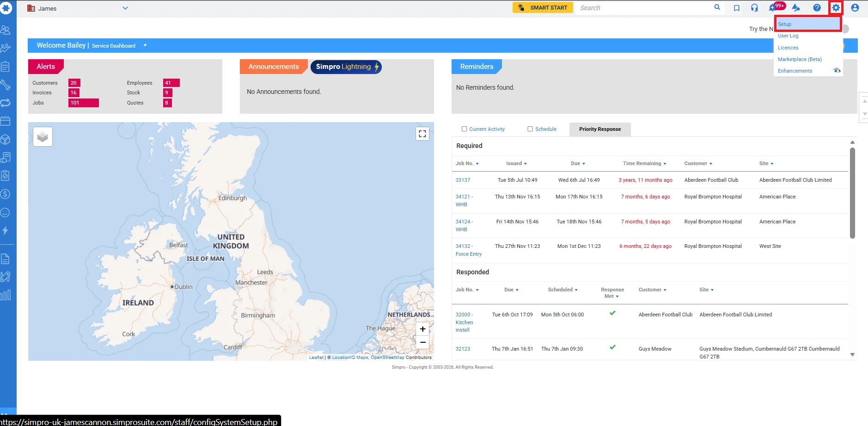868x426 pixels.
Task: Open the checklist clipboard sidebar icon
Action: 6,176
